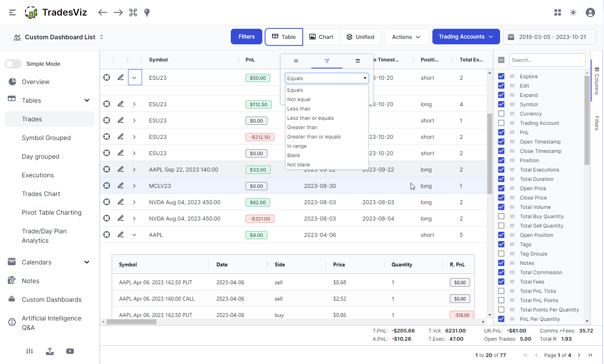Collapse the first ESU23 $50.00 row
The height and width of the screenshot is (364, 604).
[x=134, y=77]
